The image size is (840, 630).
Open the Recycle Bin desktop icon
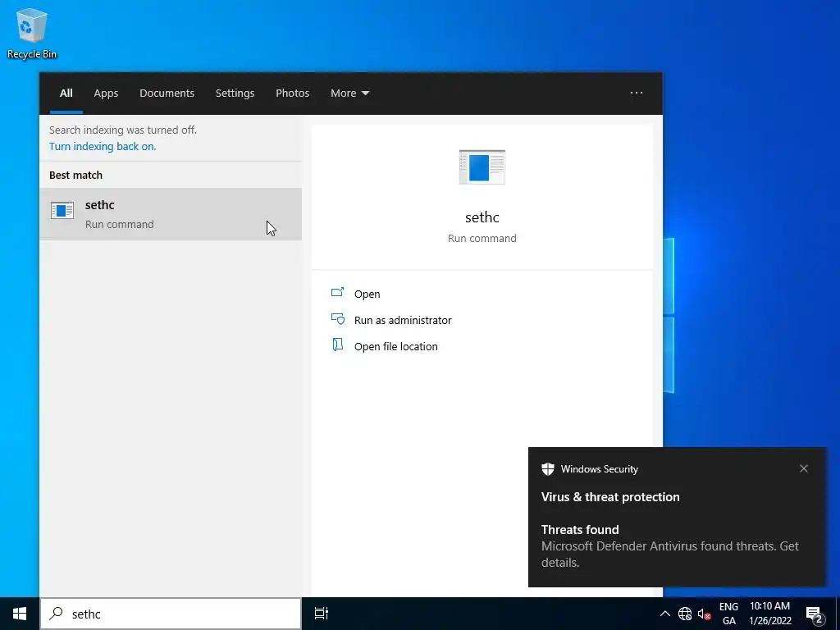(x=32, y=34)
